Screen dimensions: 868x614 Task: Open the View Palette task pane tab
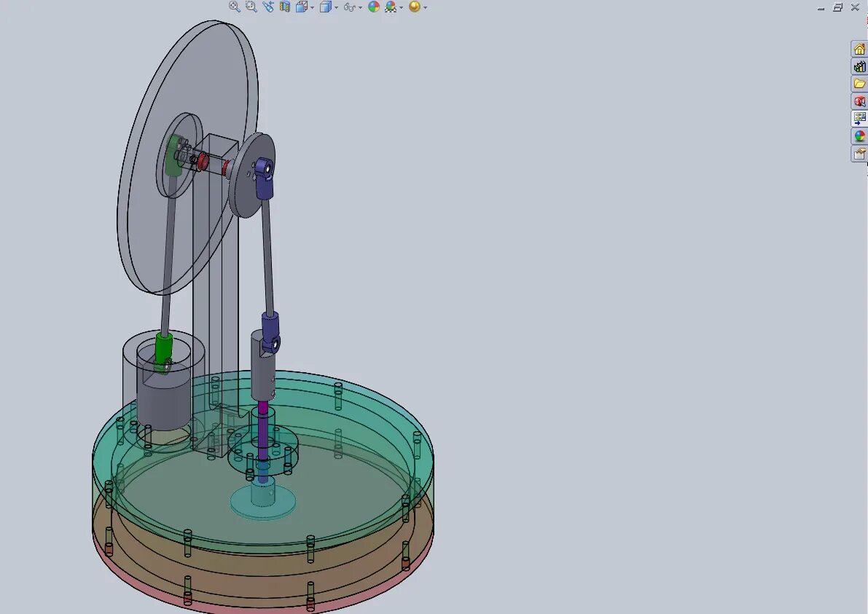859,119
